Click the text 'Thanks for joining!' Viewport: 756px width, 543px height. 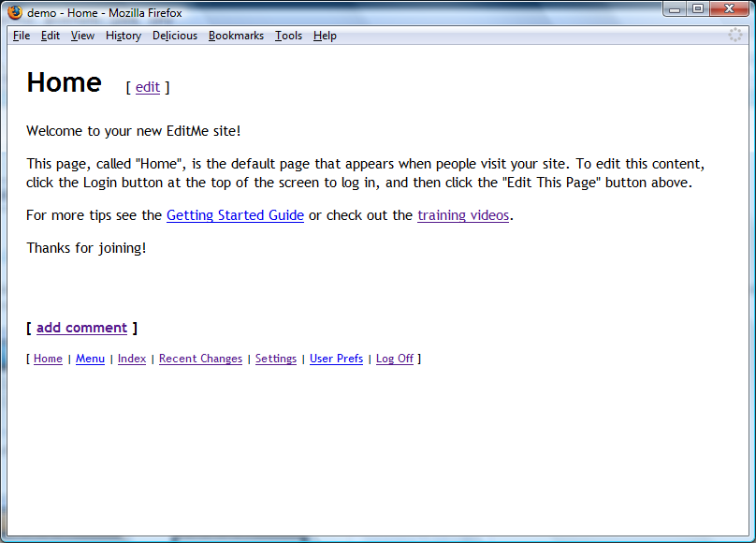[x=86, y=248]
